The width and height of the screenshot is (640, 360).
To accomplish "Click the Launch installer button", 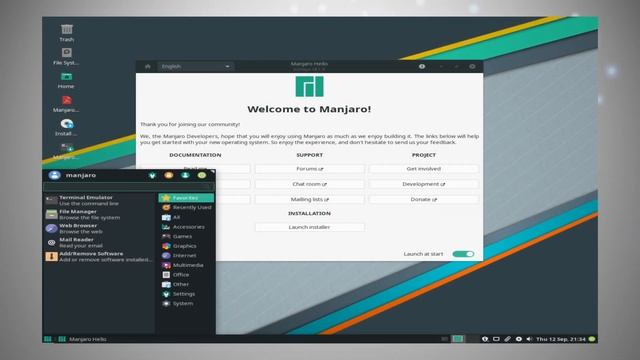I will pyautogui.click(x=309, y=227).
